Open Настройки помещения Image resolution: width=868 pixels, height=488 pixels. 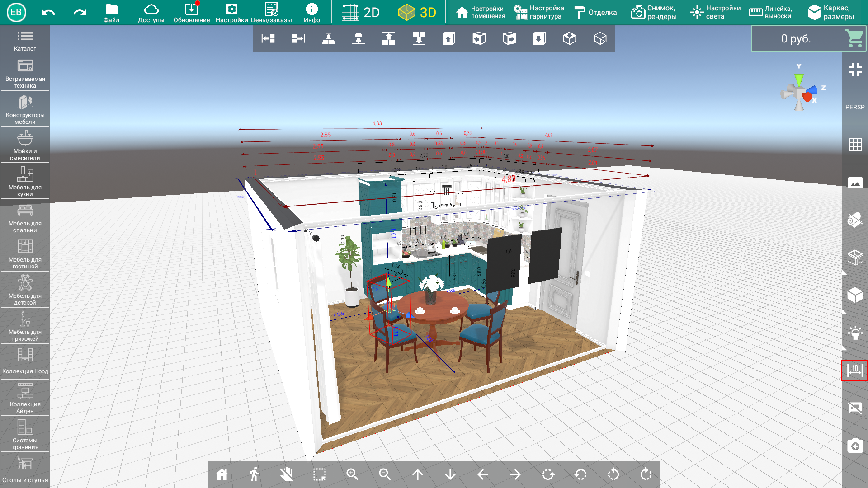[480, 12]
